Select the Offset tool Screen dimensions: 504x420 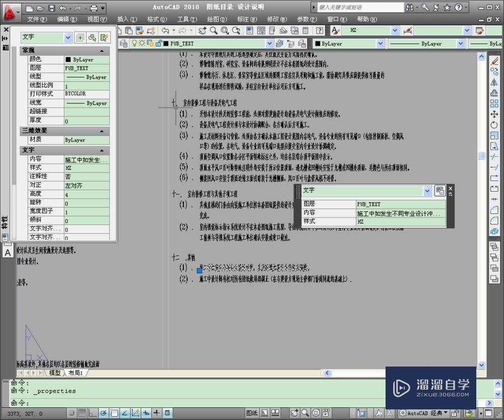(495, 92)
